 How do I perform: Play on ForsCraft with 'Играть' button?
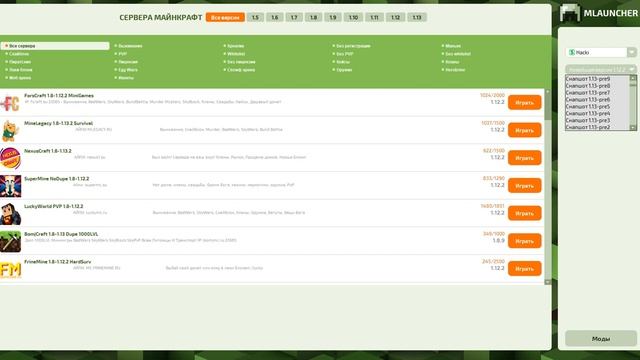[524, 103]
